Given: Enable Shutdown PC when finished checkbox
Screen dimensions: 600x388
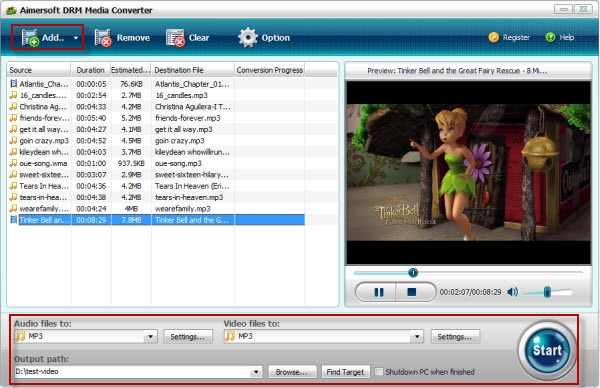Looking at the screenshot, I should (379, 372).
